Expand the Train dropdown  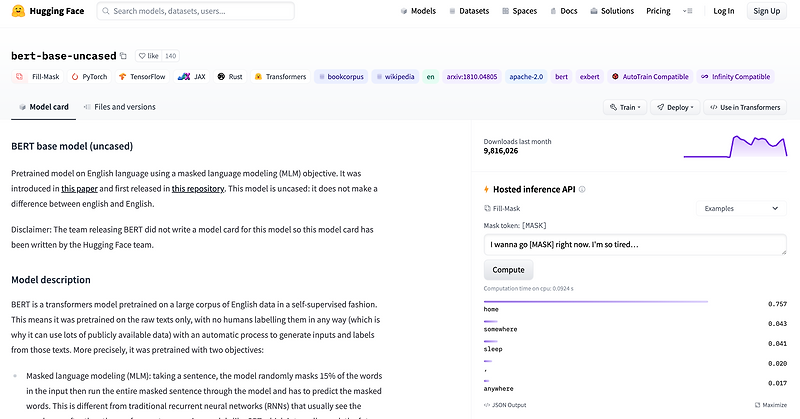625,107
